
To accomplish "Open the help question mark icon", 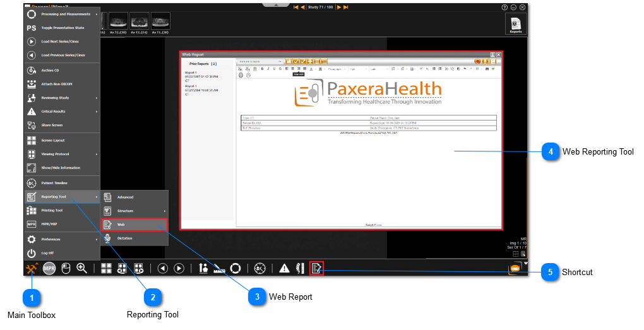I will pyautogui.click(x=504, y=8).
